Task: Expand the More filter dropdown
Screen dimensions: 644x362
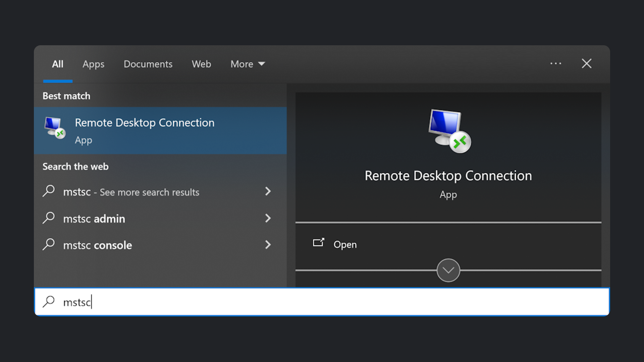Action: point(248,64)
